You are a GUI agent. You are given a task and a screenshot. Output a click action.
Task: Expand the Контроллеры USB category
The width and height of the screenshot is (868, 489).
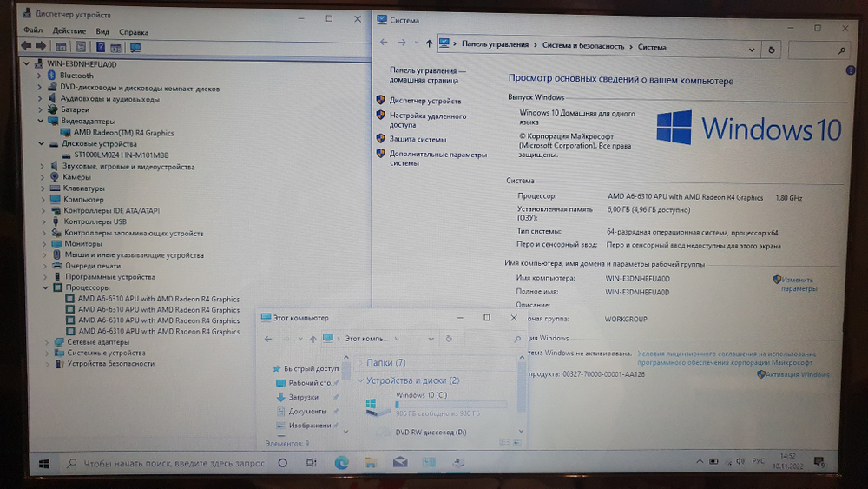(43, 221)
